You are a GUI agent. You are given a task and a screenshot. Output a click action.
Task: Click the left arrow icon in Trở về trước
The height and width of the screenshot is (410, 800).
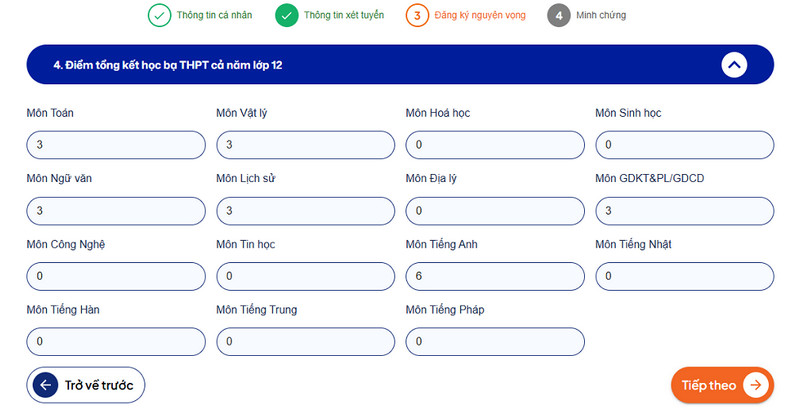(x=45, y=385)
